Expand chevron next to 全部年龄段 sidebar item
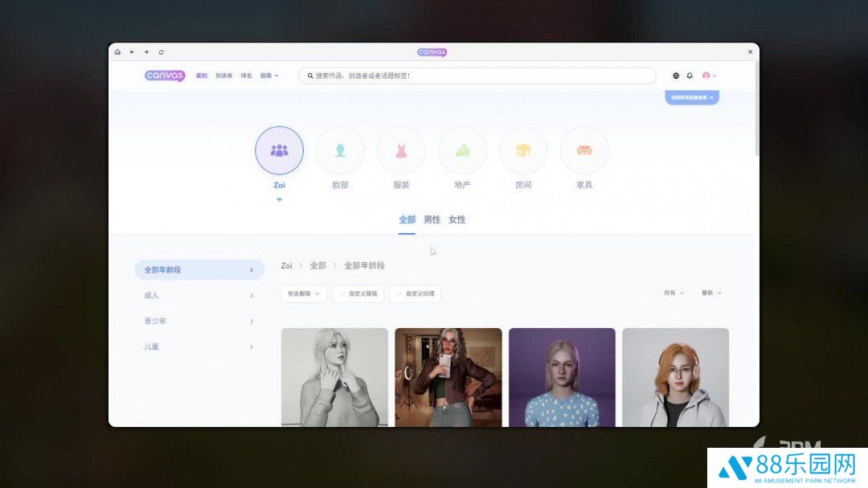The width and height of the screenshot is (868, 488). (252, 270)
